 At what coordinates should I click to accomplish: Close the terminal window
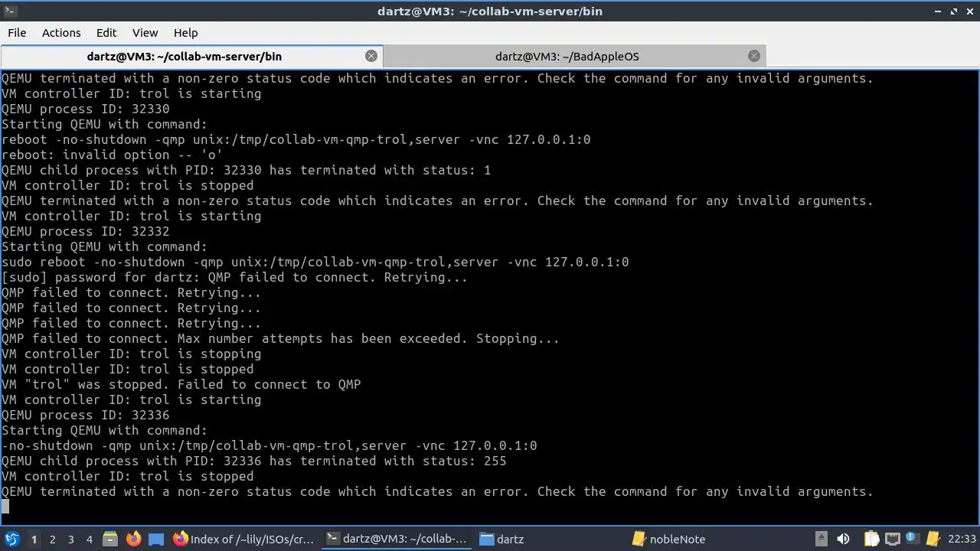969,11
